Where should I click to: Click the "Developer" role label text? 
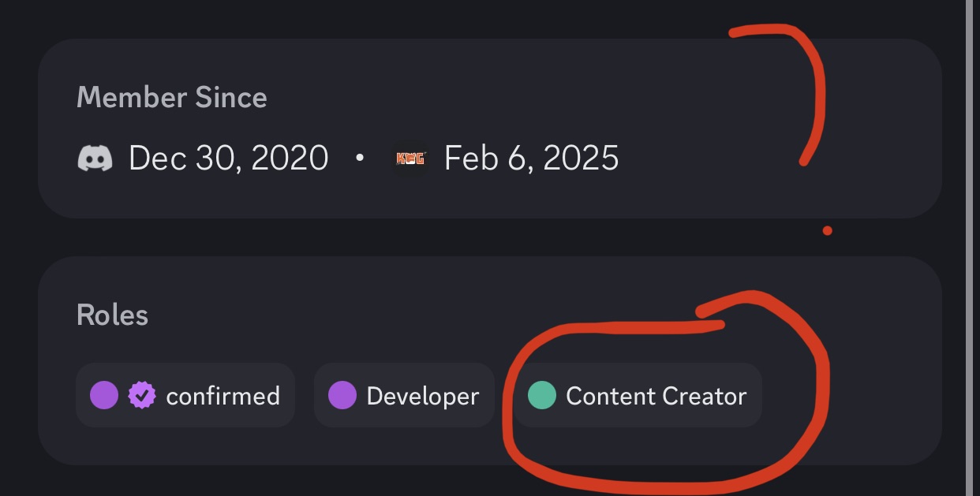(x=423, y=396)
